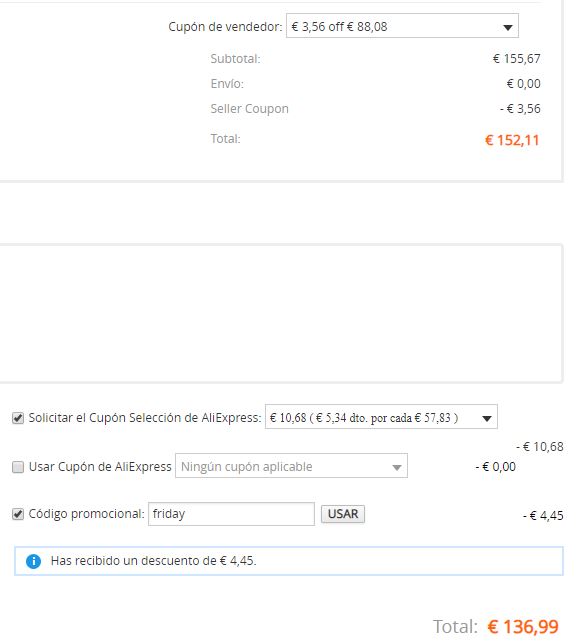Open the Ningún cupón aplicable dropdown
This screenshot has width=577, height=642.
coord(291,466)
